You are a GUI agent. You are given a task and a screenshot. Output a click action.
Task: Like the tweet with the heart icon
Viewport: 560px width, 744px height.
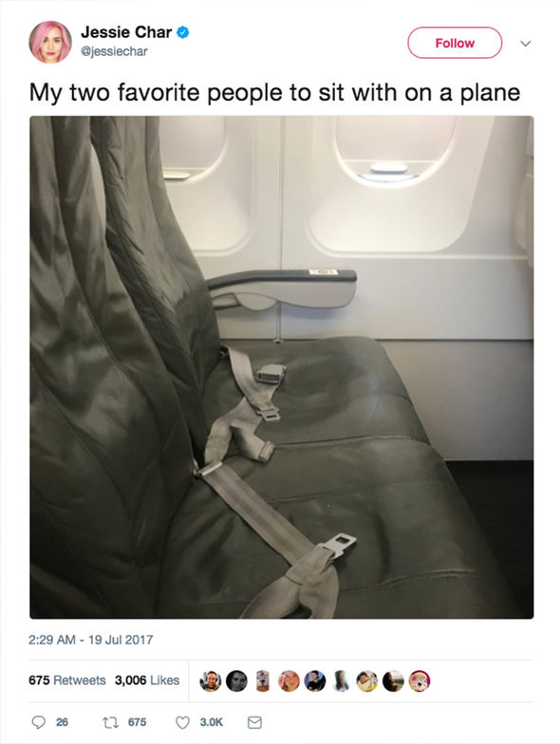[x=182, y=722]
